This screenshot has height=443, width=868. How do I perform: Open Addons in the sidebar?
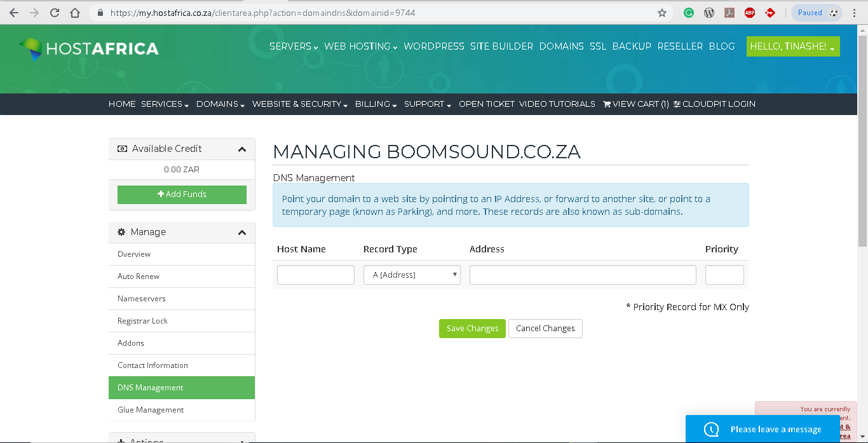point(182,343)
